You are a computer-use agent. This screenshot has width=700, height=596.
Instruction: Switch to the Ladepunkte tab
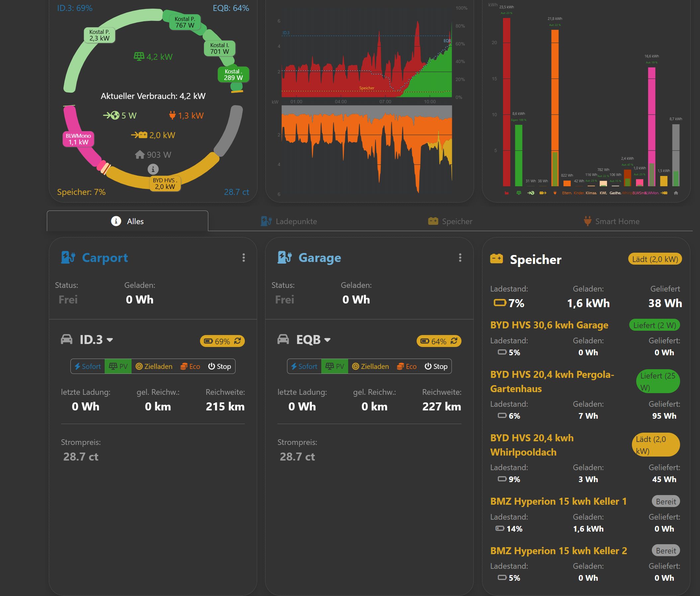click(289, 221)
